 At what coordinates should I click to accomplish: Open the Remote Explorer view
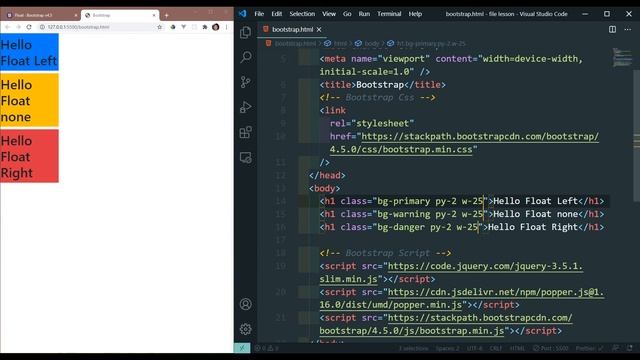point(246,158)
